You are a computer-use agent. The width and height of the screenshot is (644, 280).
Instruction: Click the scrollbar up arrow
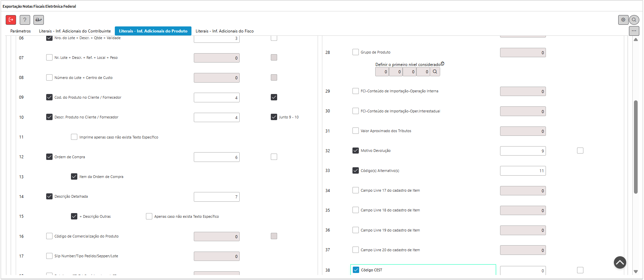point(636,39)
